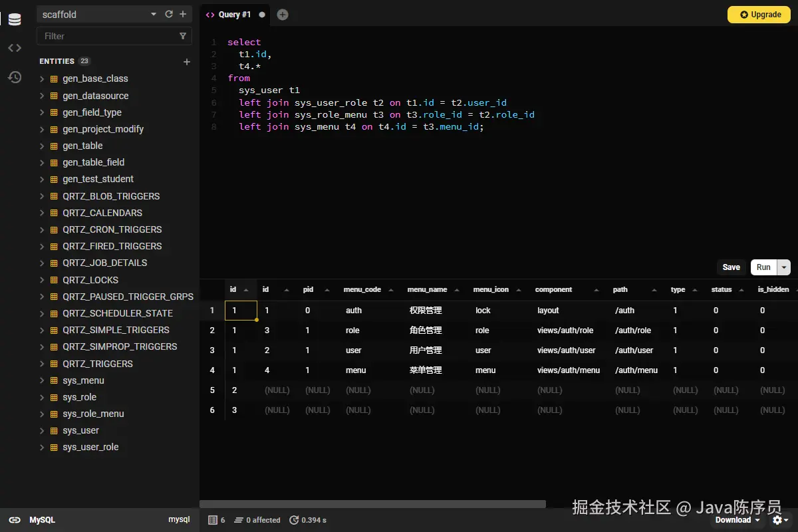Sort by type column arrow

(695, 290)
